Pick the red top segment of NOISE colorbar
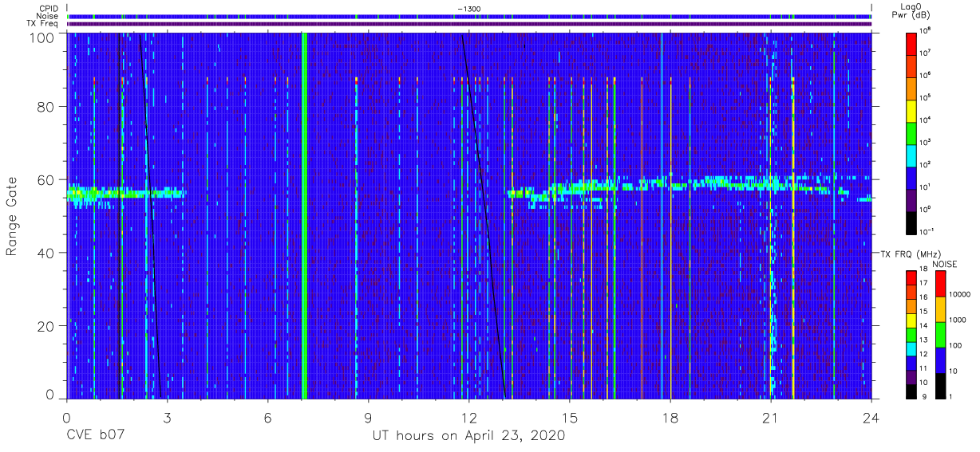This screenshot has width=980, height=452. [x=940, y=283]
